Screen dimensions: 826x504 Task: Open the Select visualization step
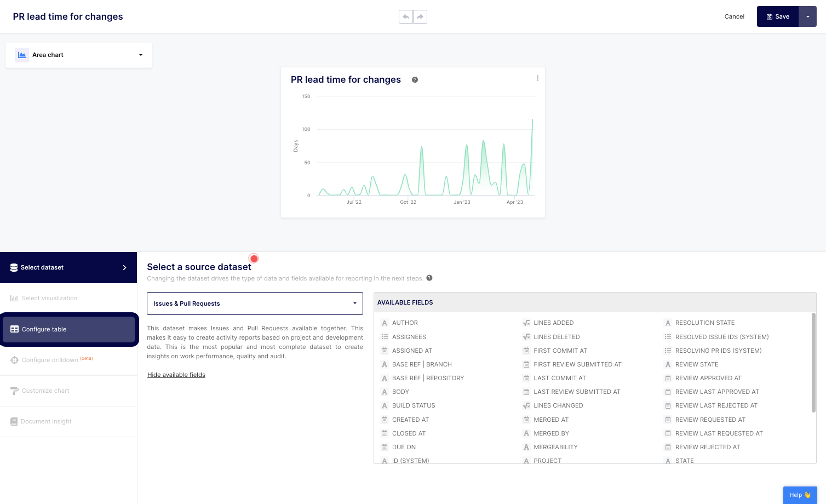click(49, 298)
